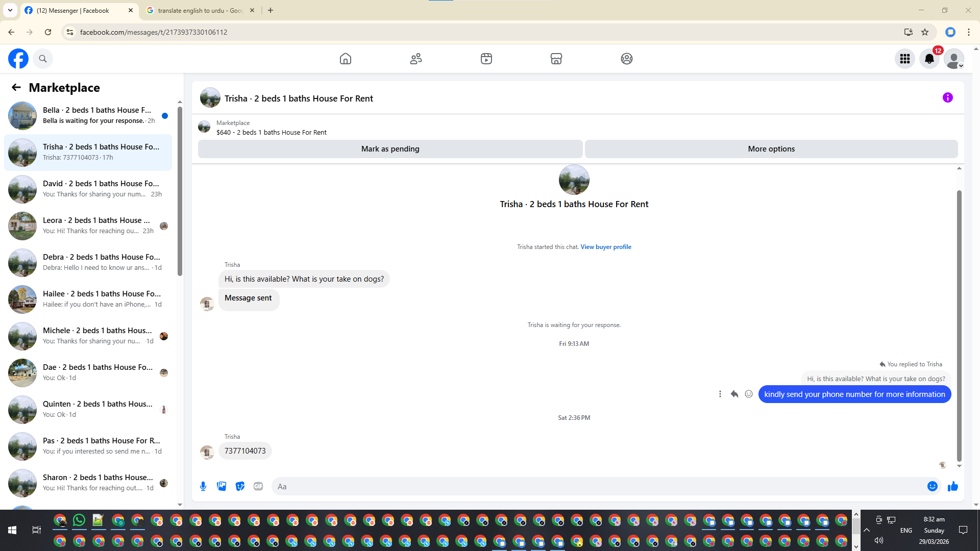Show hidden system tray icons
The width and height of the screenshot is (980, 551).
(867, 530)
